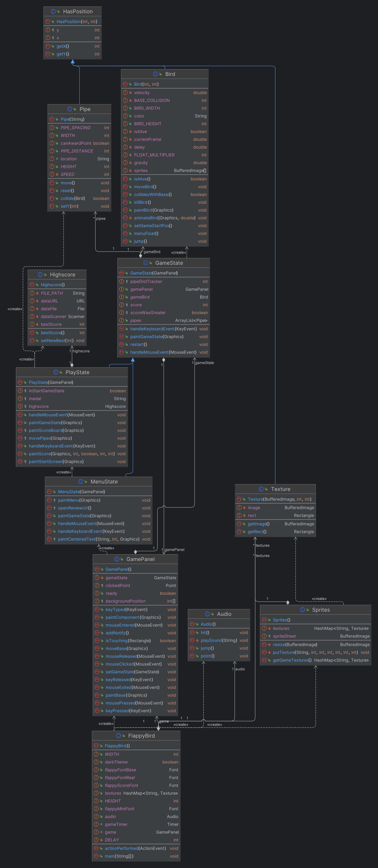The width and height of the screenshot is (378, 868).
Task: Click the field icon beside pipeDistTracker
Action: coord(122,281)
